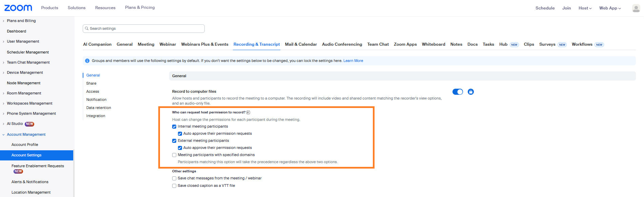Screen dimensions: 644x197
Task: Switch to the Whiteboard tab
Action: pyautogui.click(x=434, y=44)
